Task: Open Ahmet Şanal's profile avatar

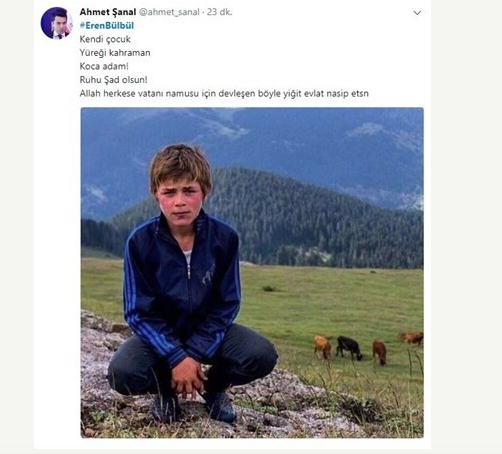Action: pos(57,23)
